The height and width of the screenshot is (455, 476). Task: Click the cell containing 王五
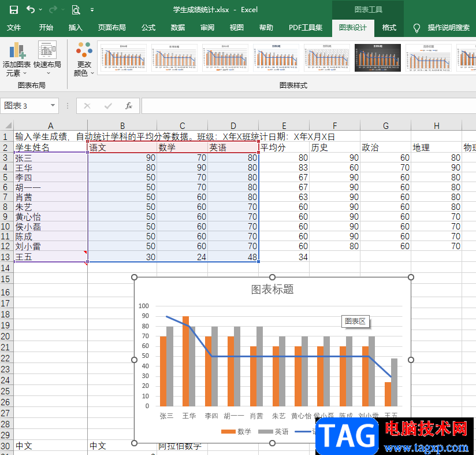coord(51,257)
